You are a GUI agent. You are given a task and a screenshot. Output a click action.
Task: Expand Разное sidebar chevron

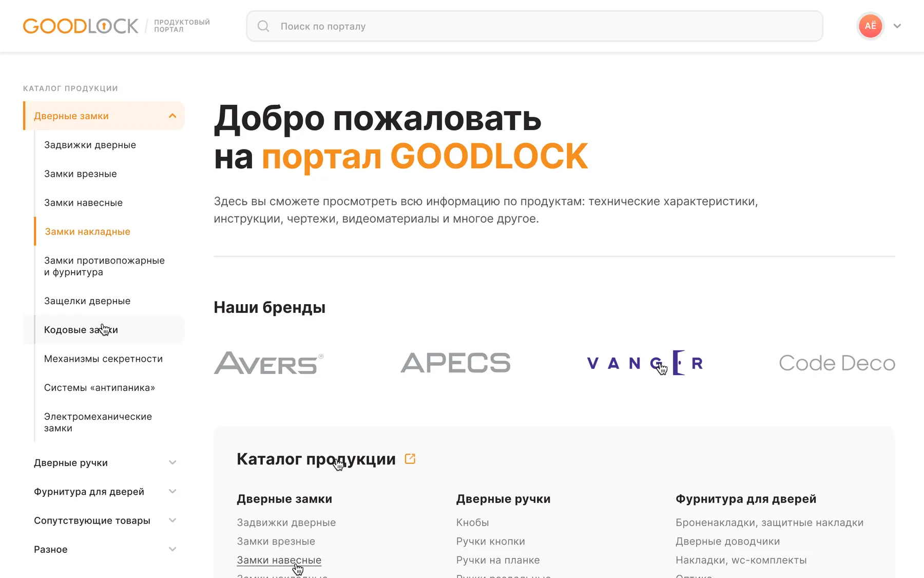(x=172, y=549)
